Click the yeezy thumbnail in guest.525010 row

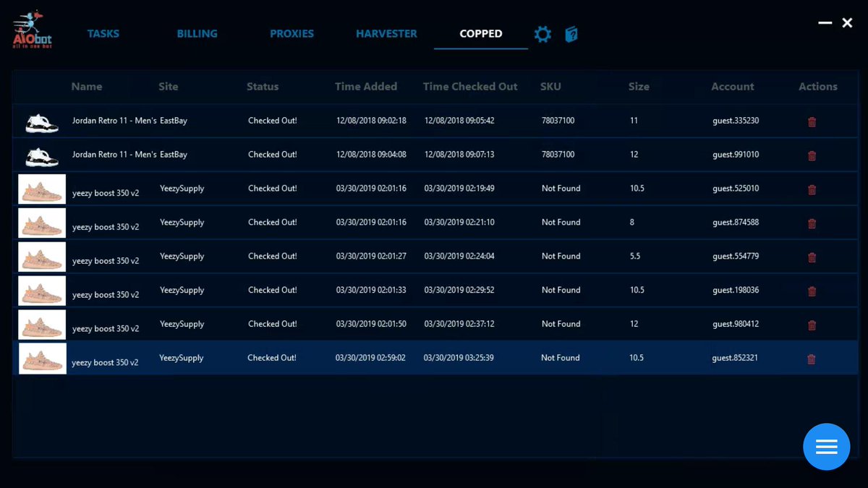pyautogui.click(x=42, y=189)
